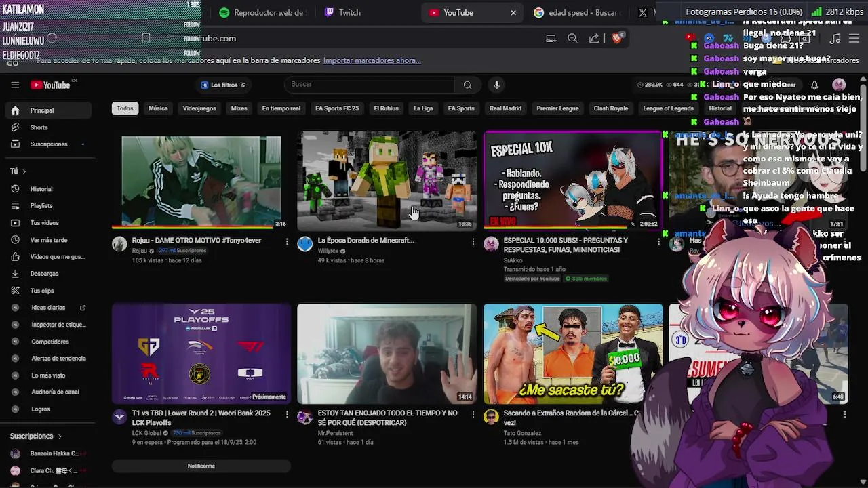Switch to 'edad speed' Google tab
This screenshot has width=868, height=488.
(576, 12)
